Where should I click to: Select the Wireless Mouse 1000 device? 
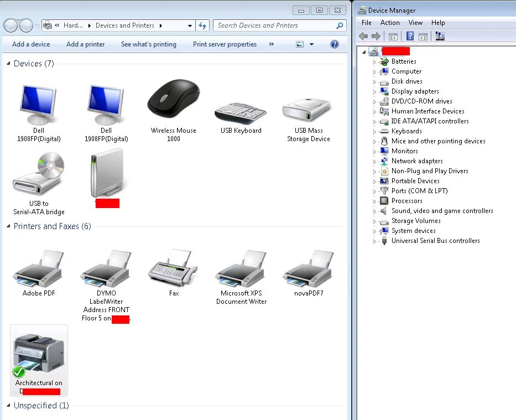point(174,110)
